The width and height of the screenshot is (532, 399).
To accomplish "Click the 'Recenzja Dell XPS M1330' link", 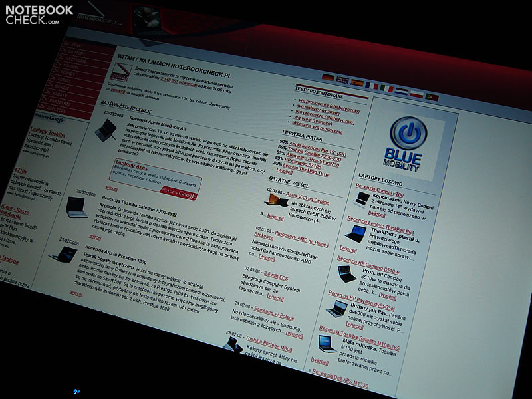I will point(340,378).
